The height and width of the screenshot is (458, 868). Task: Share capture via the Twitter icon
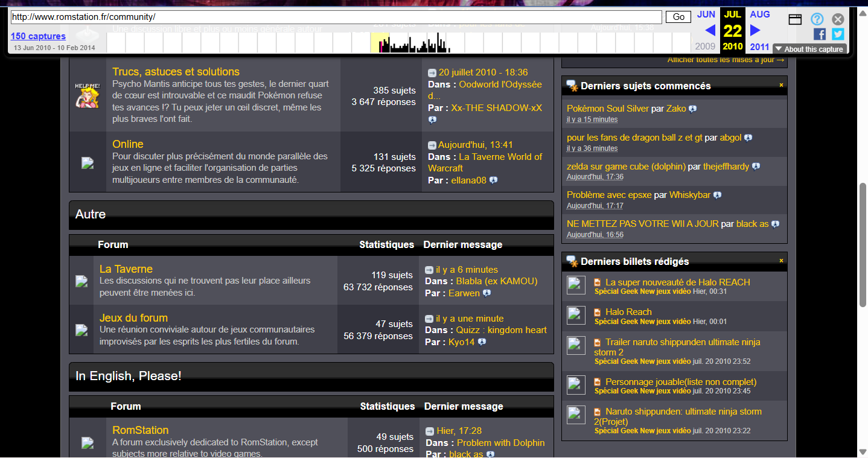tap(837, 34)
